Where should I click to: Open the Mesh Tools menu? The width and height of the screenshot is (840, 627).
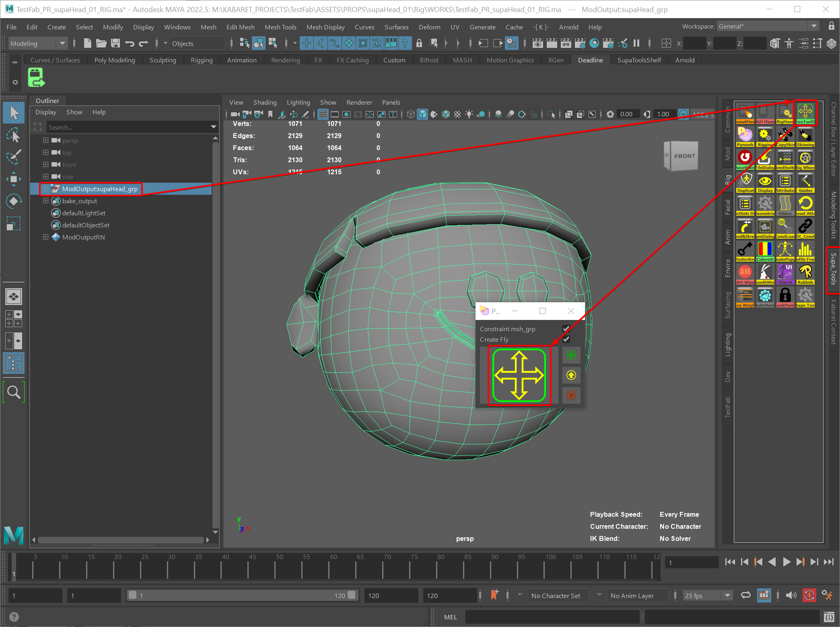(280, 27)
